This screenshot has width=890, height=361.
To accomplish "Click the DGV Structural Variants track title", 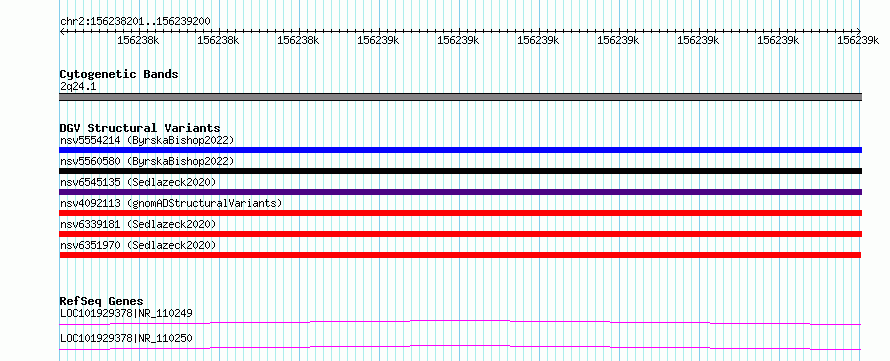I will [140, 128].
